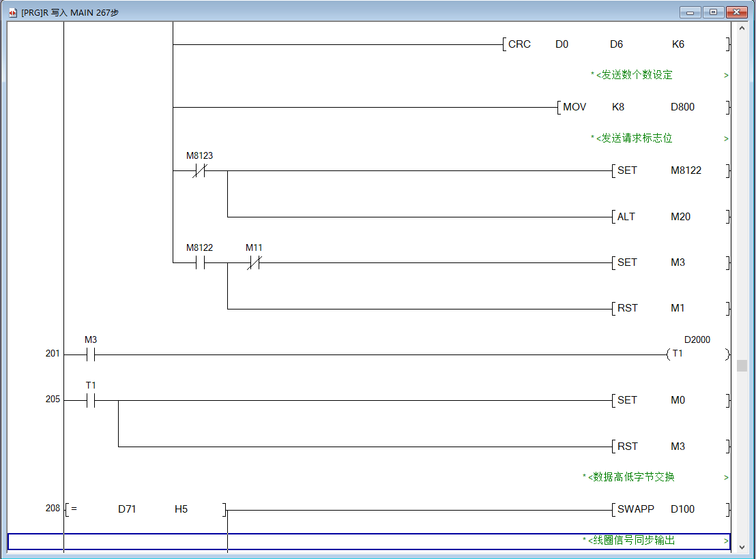Click the T1 timer coil output
Screen dimensions: 756x559
click(696, 354)
